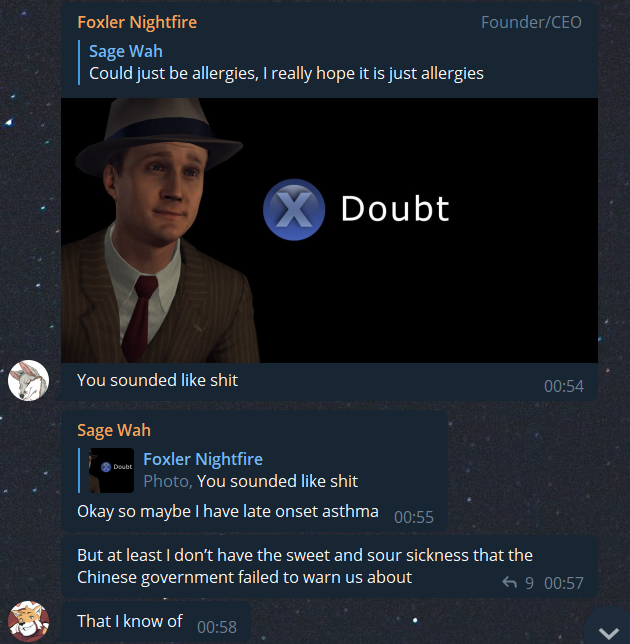Click the 00:55 timestamp
Image resolution: width=630 pixels, height=644 pixels.
[414, 517]
